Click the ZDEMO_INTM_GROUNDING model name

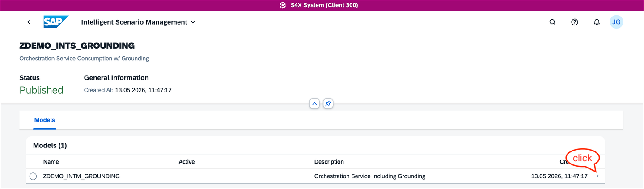pyautogui.click(x=81, y=176)
